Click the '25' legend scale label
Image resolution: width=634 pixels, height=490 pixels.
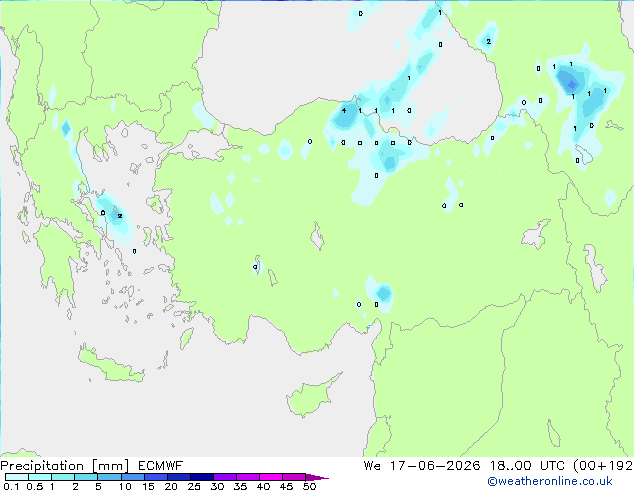point(194,486)
